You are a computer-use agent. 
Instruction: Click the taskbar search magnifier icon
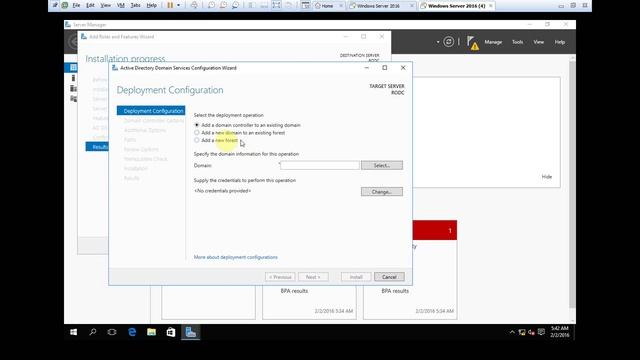(x=93, y=332)
